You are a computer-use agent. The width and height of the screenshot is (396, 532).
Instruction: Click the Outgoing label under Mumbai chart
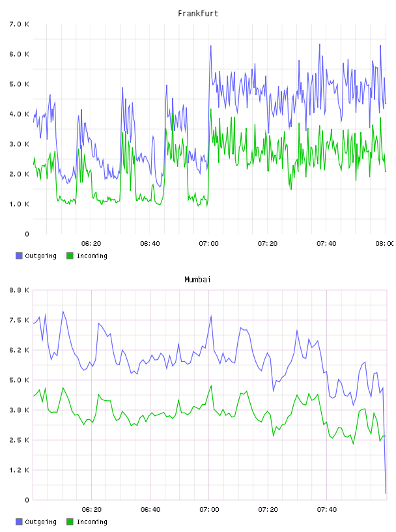pyautogui.click(x=40, y=522)
